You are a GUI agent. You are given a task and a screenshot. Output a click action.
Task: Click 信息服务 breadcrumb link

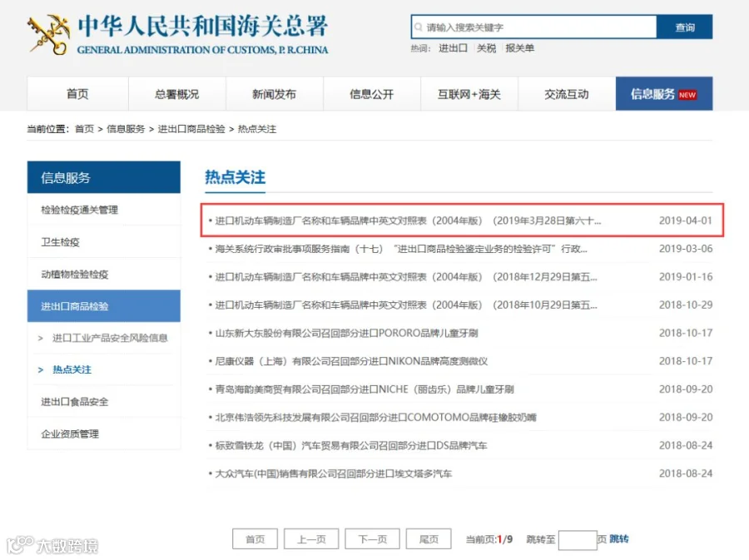click(x=126, y=129)
